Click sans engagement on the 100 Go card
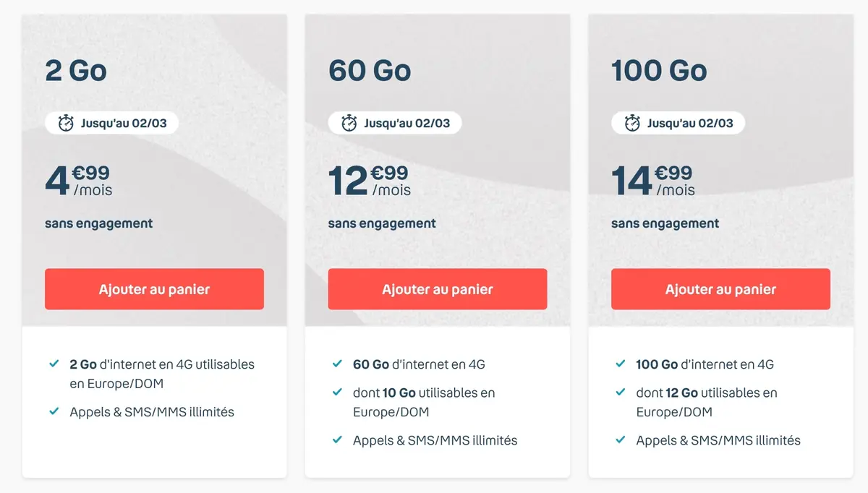Screen dimensions: 868x493 tap(665, 223)
